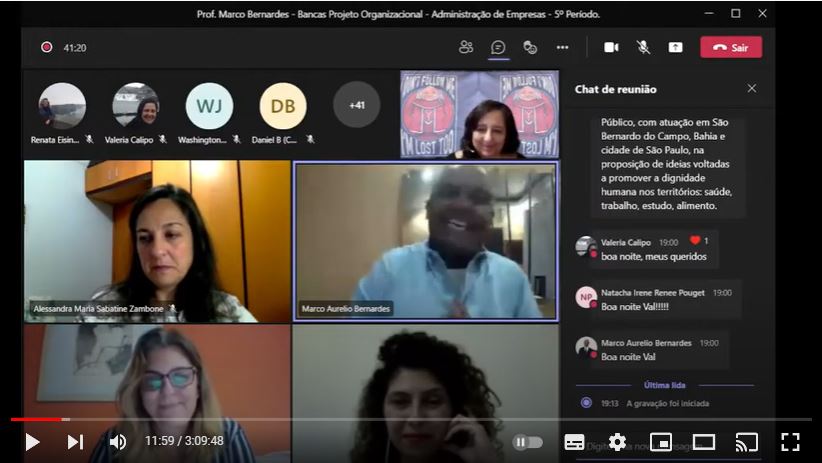Mute the YouTube player volume
Screen dimensions: 822x463
coord(118,442)
